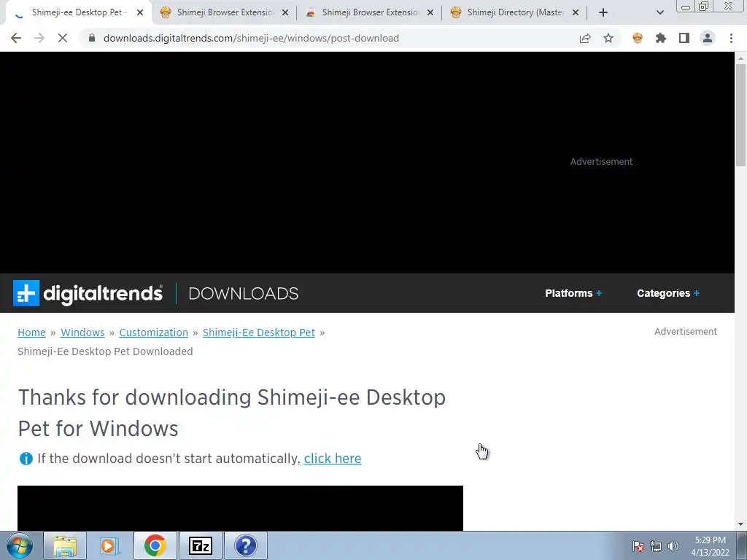
Task: View site security lock info
Action: click(x=92, y=38)
